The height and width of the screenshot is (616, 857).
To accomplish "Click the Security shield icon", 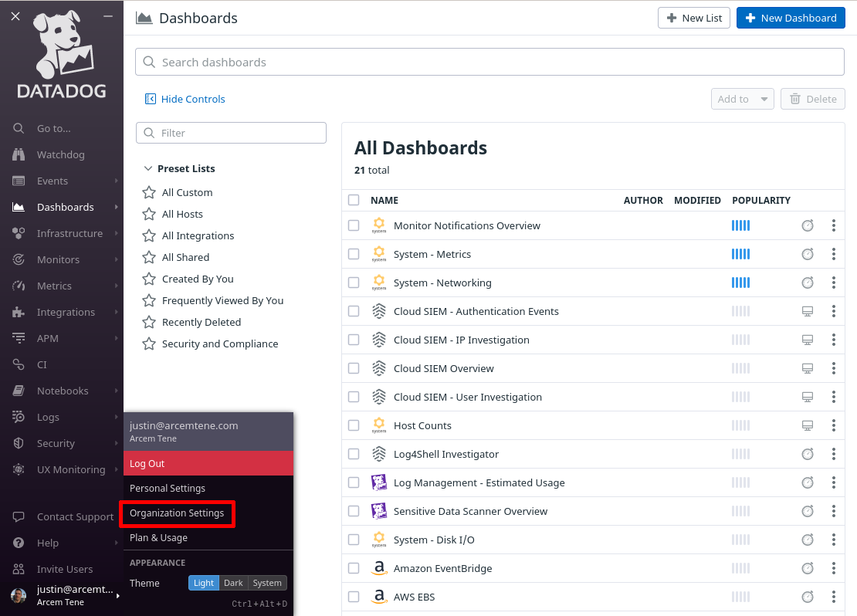I will pos(19,443).
